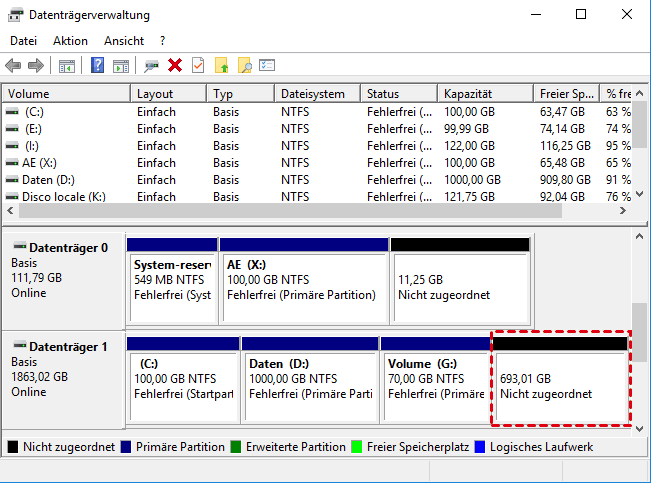Click the folder with green arrow icon
This screenshot has width=651, height=483.
click(222, 65)
